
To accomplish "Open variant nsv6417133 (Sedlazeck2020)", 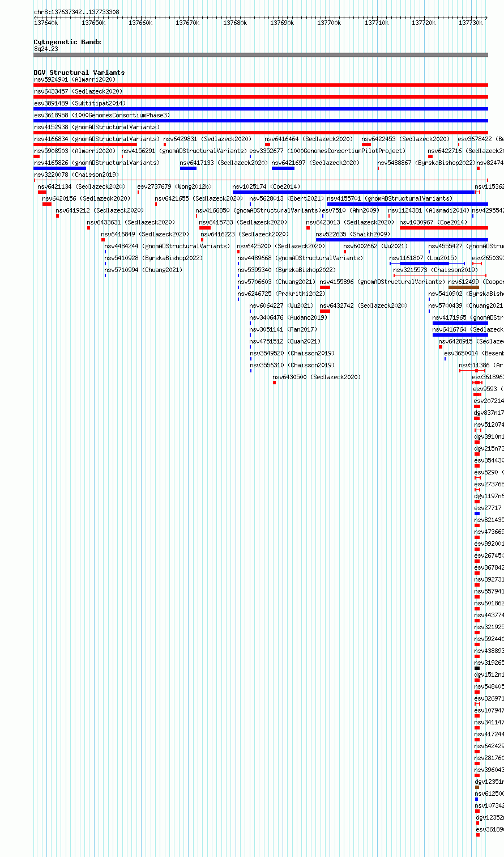I will pyautogui.click(x=224, y=163).
